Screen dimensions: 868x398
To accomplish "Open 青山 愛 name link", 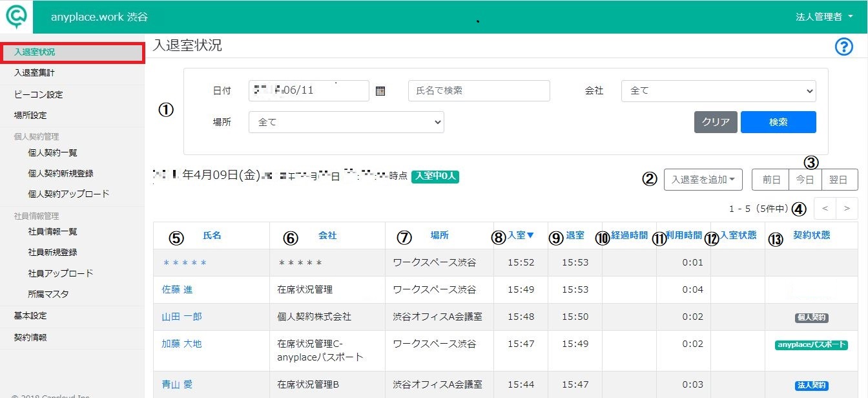I will point(177,384).
